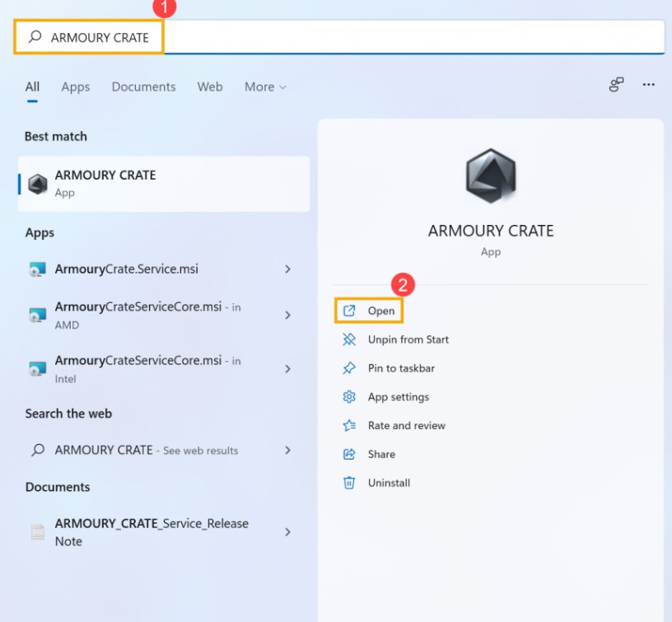Image resolution: width=672 pixels, height=622 pixels.
Task: Expand chevron for Release Note document
Action: coord(287,532)
